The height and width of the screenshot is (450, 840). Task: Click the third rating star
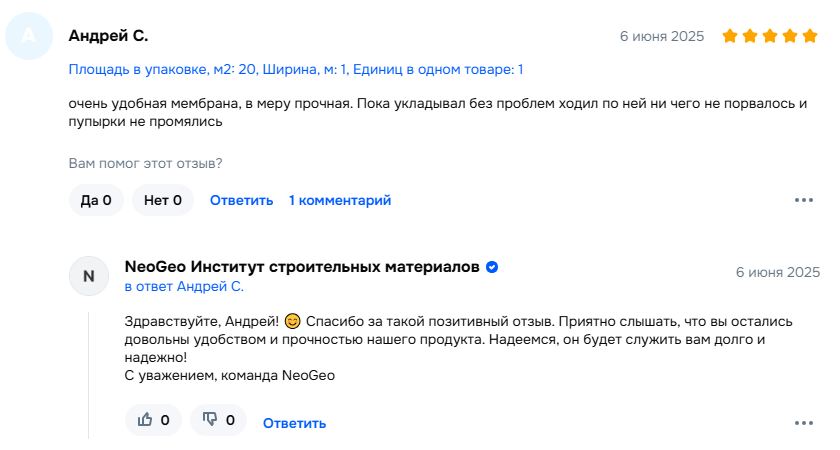pyautogui.click(x=770, y=36)
